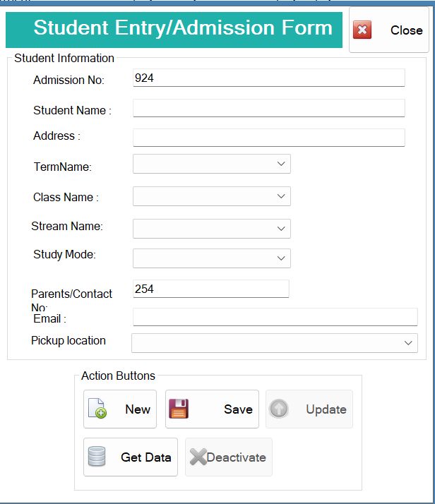Image resolution: width=435 pixels, height=504 pixels.
Task: Click the floppy disk Save icon
Action: point(179,409)
